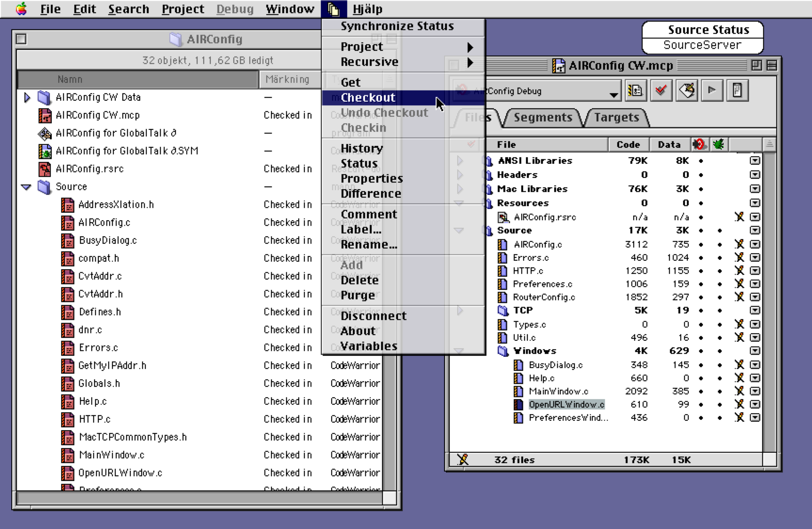Open the popup arrow for ANSI Libraries row

[755, 161]
